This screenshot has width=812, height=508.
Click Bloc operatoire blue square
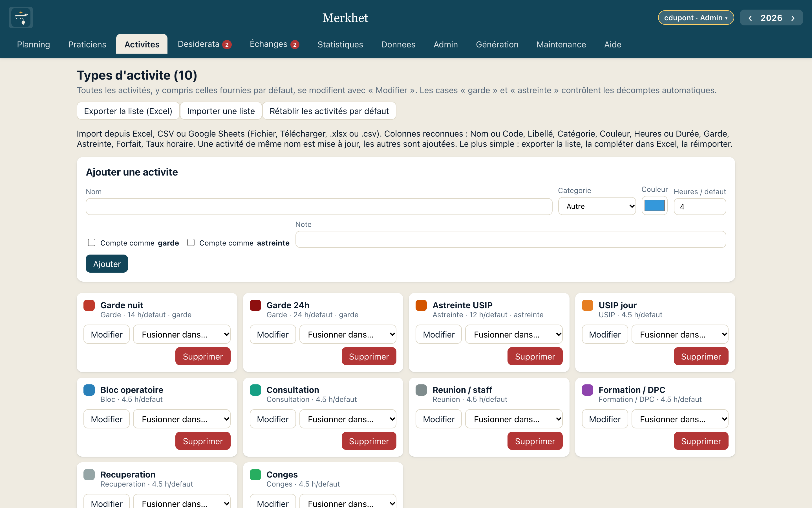point(89,390)
